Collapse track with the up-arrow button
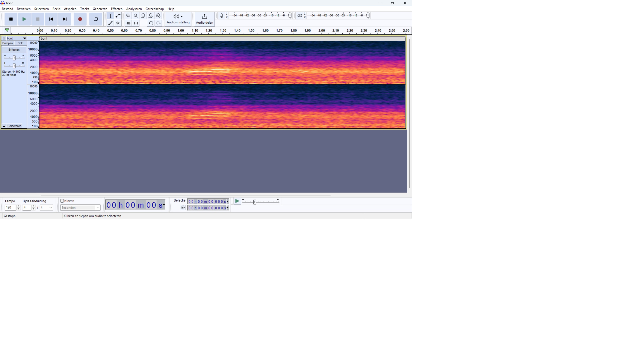The image size is (629, 364). tap(4, 126)
